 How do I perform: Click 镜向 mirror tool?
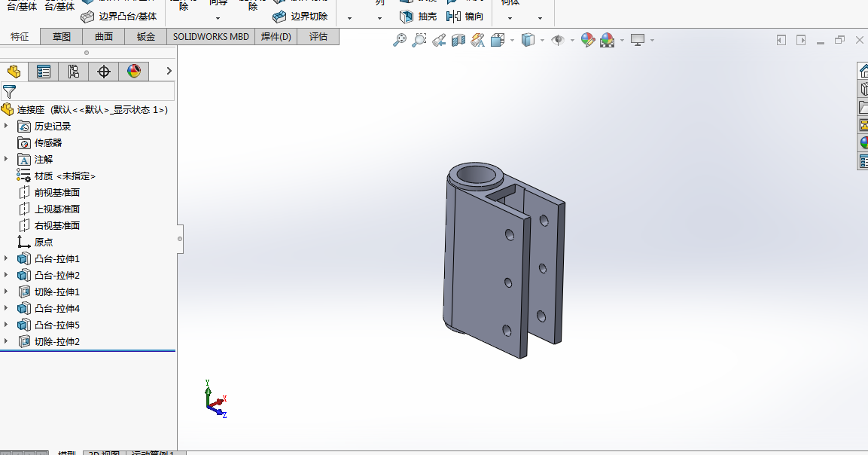point(464,17)
